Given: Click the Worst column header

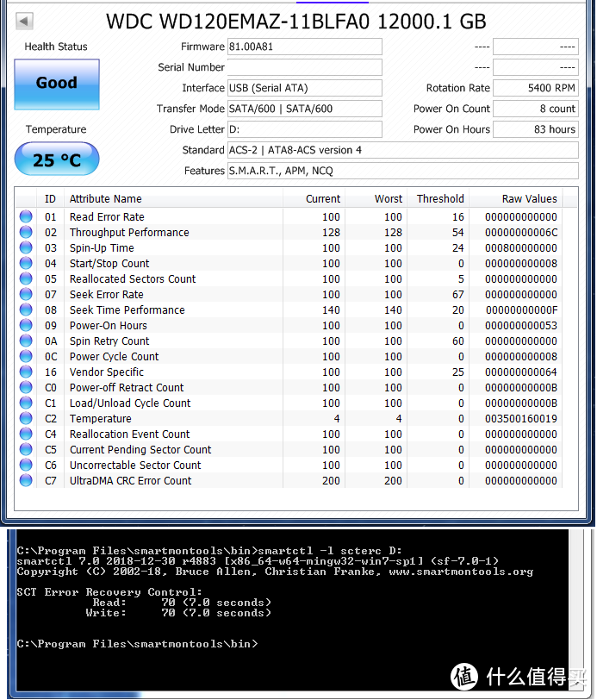Looking at the screenshot, I should [x=376, y=198].
